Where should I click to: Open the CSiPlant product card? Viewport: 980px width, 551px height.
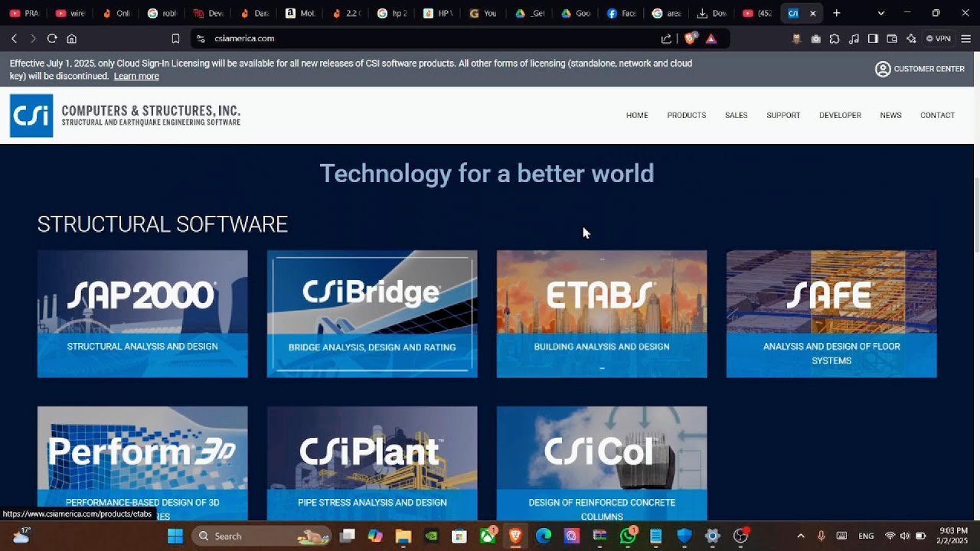coord(372,463)
